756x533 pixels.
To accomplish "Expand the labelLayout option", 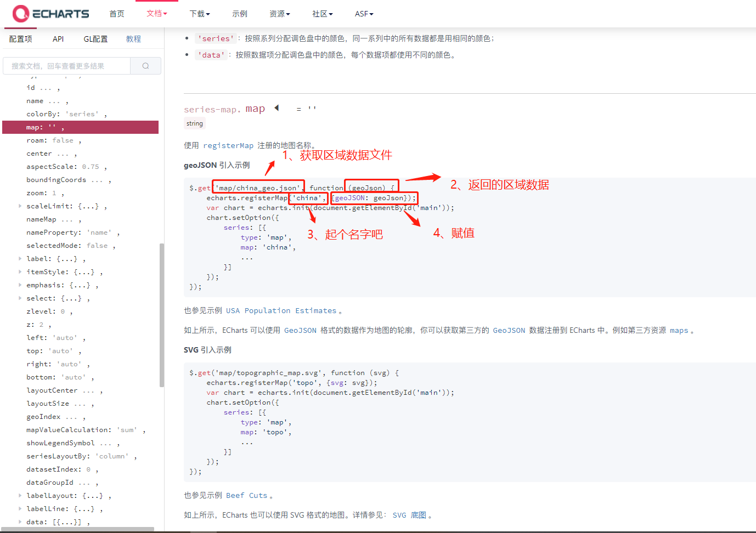I will pyautogui.click(x=20, y=495).
